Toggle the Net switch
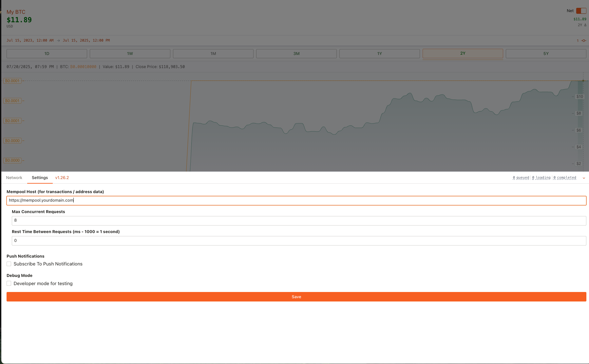The width and height of the screenshot is (589, 364). coord(581,11)
